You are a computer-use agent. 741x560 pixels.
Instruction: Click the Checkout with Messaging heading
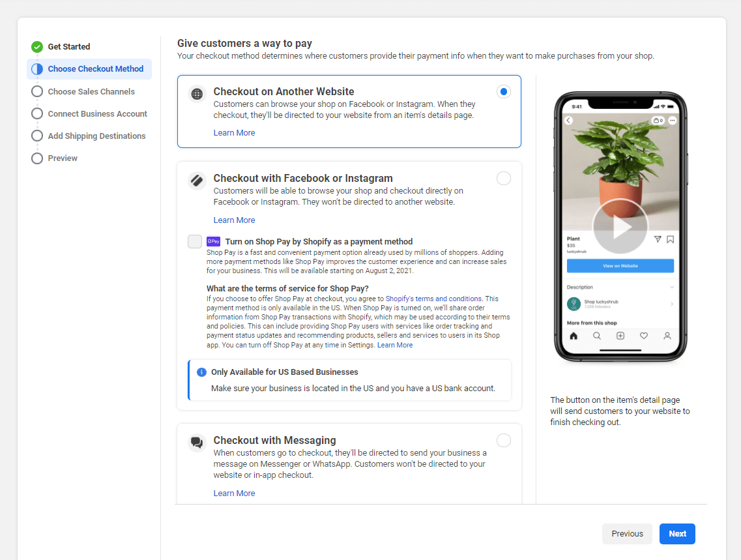coord(274,441)
